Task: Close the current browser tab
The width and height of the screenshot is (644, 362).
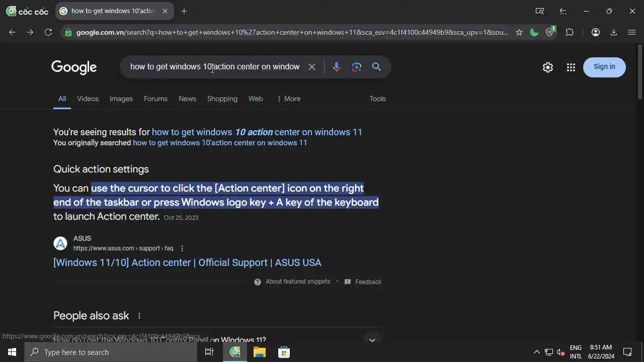Action: pyautogui.click(x=165, y=11)
